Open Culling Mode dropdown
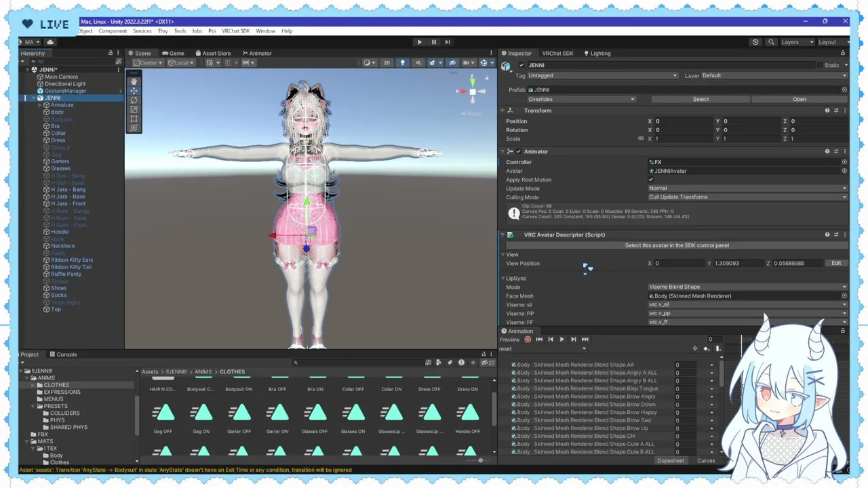The width and height of the screenshot is (868, 488). point(747,197)
